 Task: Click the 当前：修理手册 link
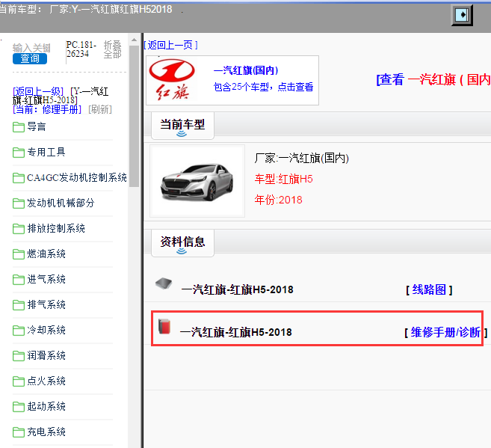[47, 109]
